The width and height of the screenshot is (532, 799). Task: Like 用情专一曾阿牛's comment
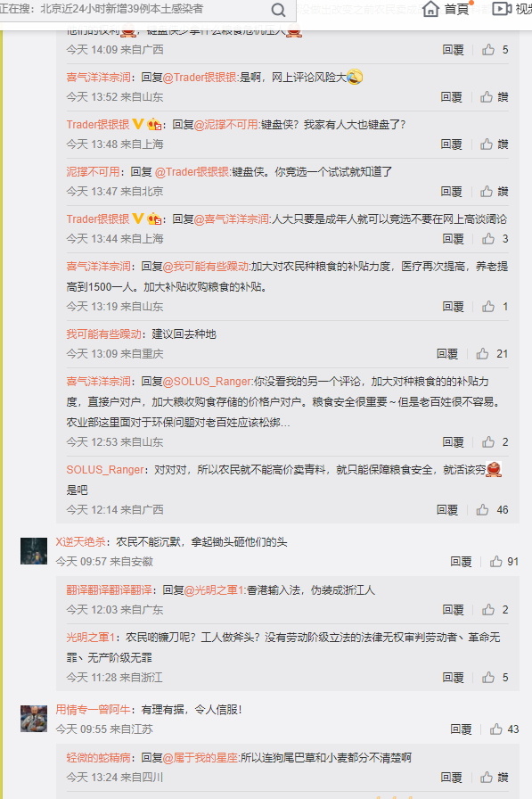[495, 729]
